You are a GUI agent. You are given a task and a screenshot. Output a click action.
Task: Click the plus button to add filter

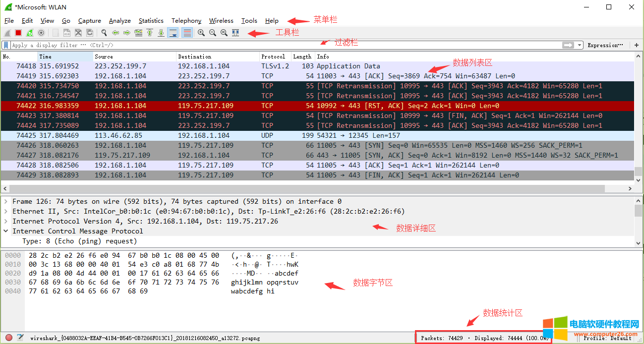click(x=637, y=45)
